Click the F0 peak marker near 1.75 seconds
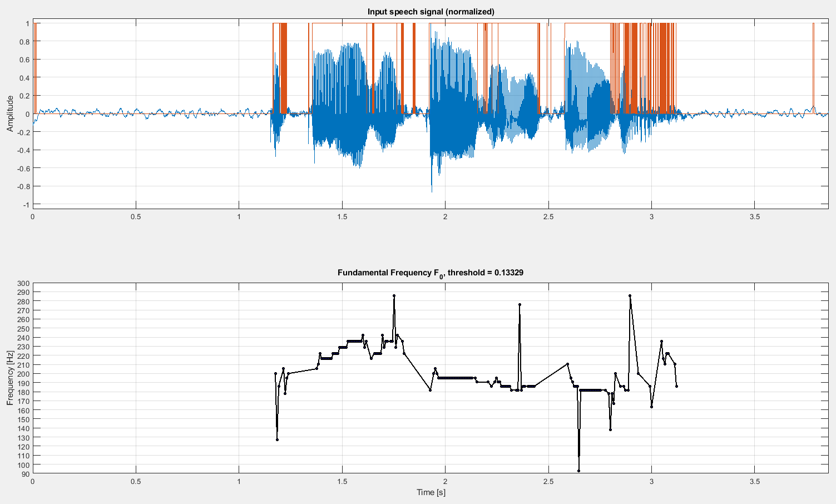836x504 pixels. click(x=394, y=296)
